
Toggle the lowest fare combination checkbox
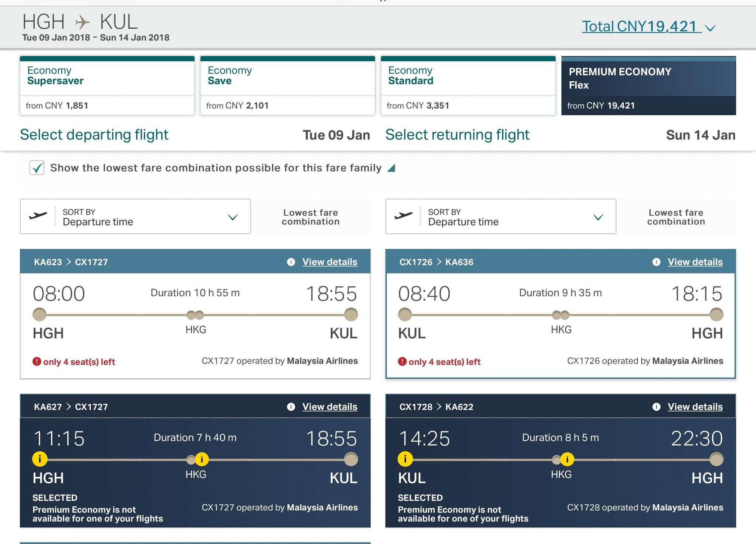pos(37,168)
